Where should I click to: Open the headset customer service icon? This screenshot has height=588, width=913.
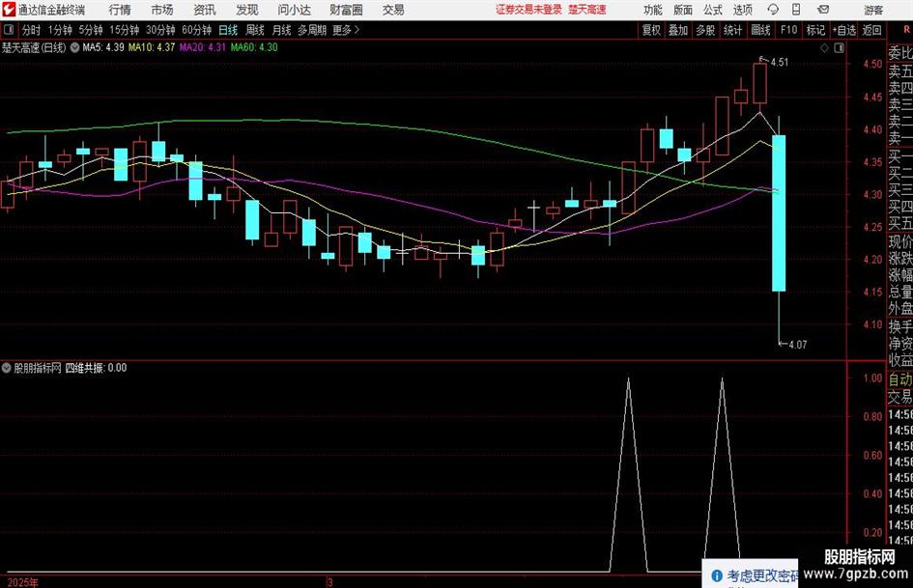pyautogui.click(x=773, y=10)
